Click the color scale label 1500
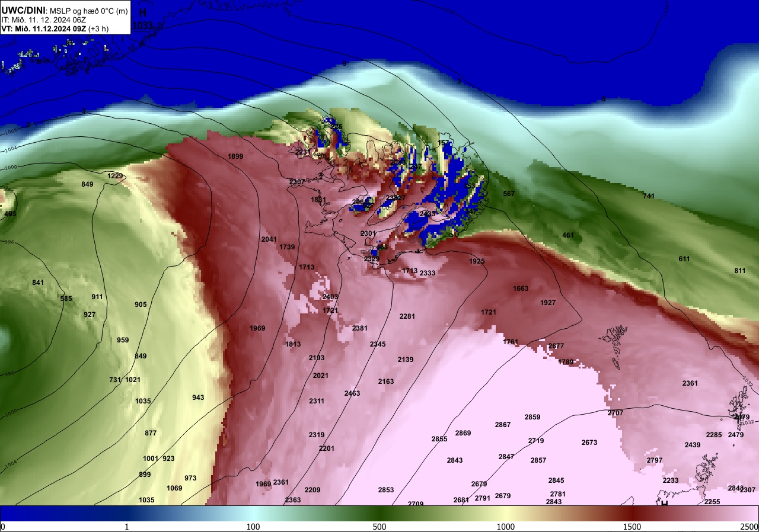Screen dimensions: 759x532 point(632,527)
